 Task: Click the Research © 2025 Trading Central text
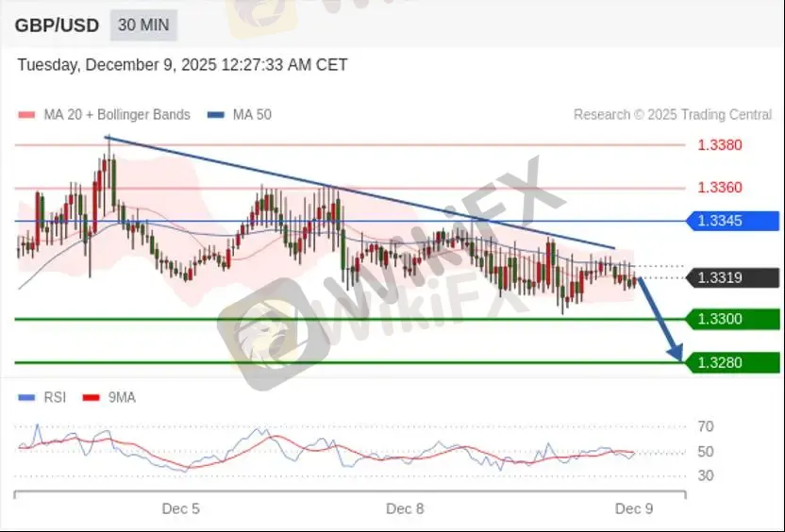[673, 115]
